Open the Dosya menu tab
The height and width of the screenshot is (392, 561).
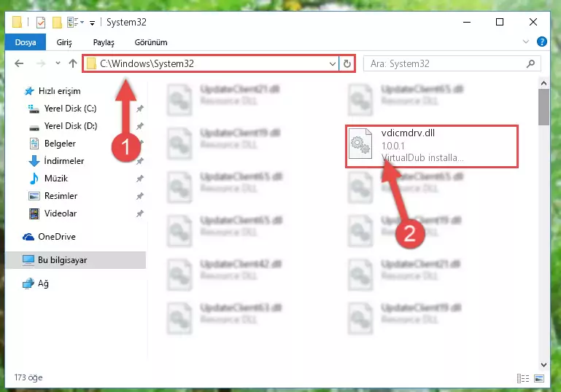click(x=26, y=42)
